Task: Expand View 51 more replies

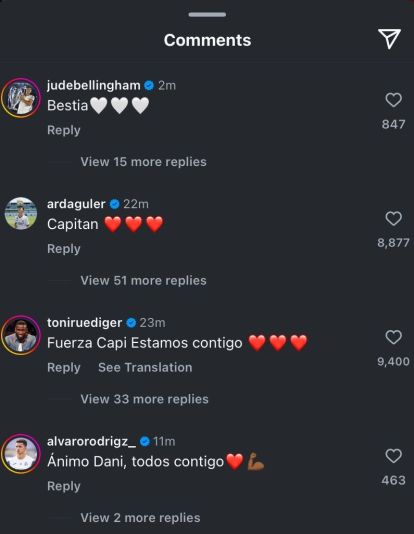Action: click(x=143, y=281)
